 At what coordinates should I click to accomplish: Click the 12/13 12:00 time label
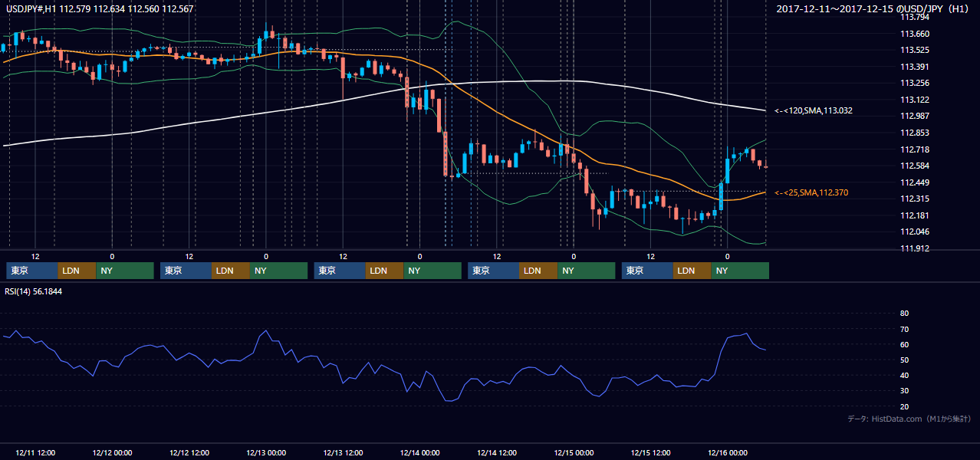(343, 452)
